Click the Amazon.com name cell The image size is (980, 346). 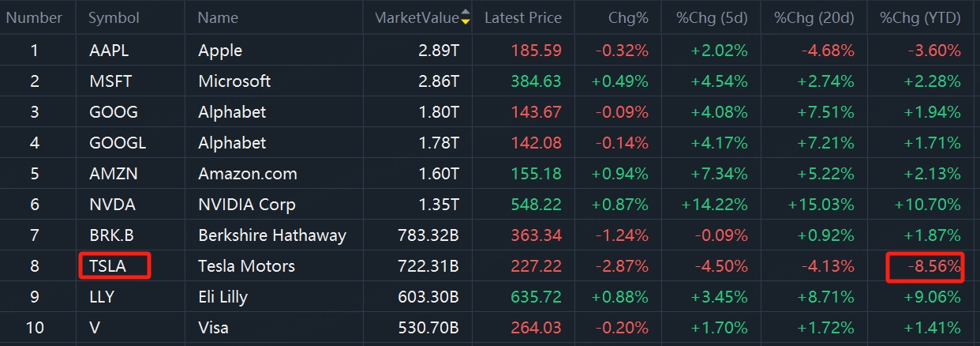[x=248, y=174]
